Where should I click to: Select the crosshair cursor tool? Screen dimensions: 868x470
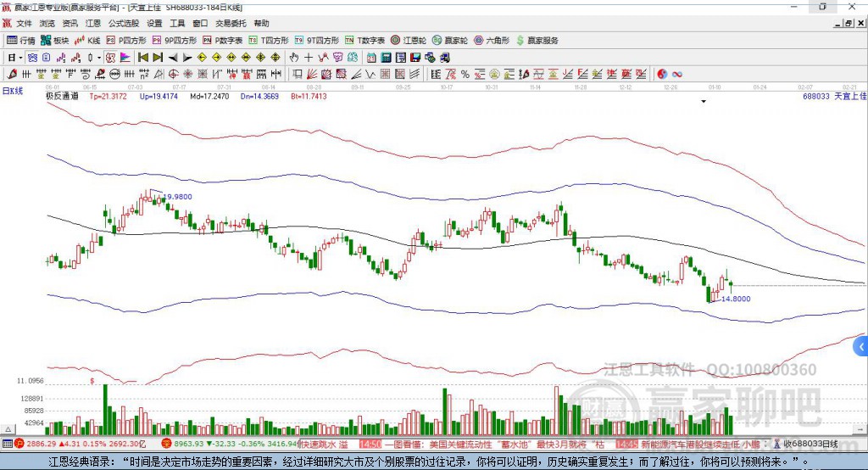coord(309,58)
